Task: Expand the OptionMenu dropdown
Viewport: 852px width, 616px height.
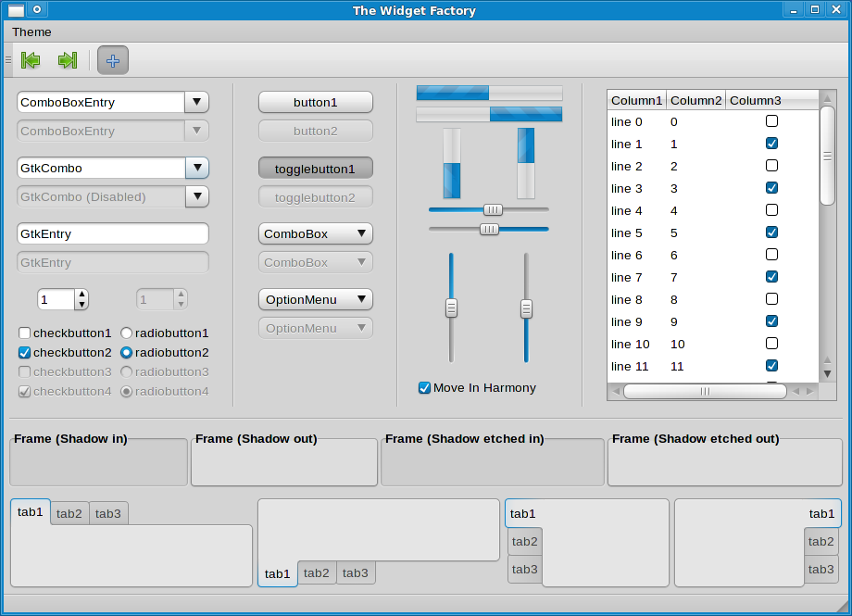Action: coord(315,299)
